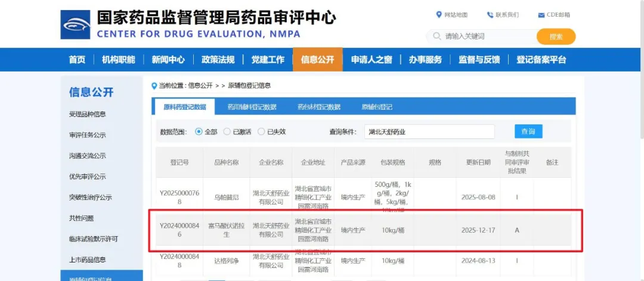Viewport: 644px width, 281px height.
Task: Open 受理品种信息 in the sidebar
Action: coord(88,114)
